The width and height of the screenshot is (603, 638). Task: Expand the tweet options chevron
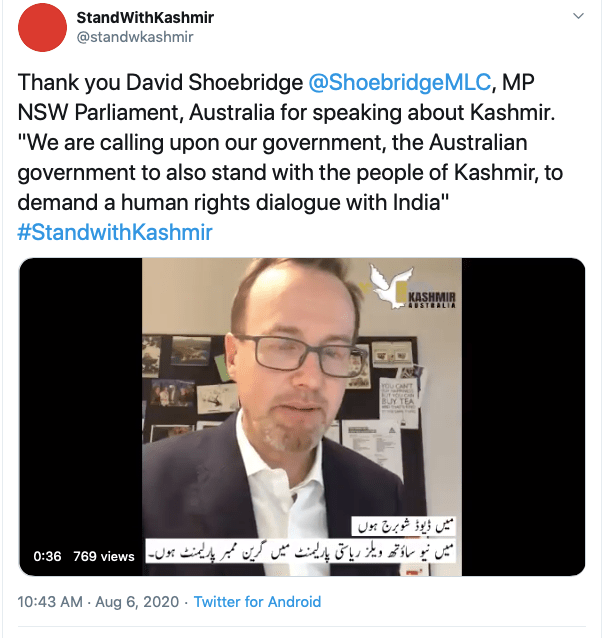click(578, 16)
